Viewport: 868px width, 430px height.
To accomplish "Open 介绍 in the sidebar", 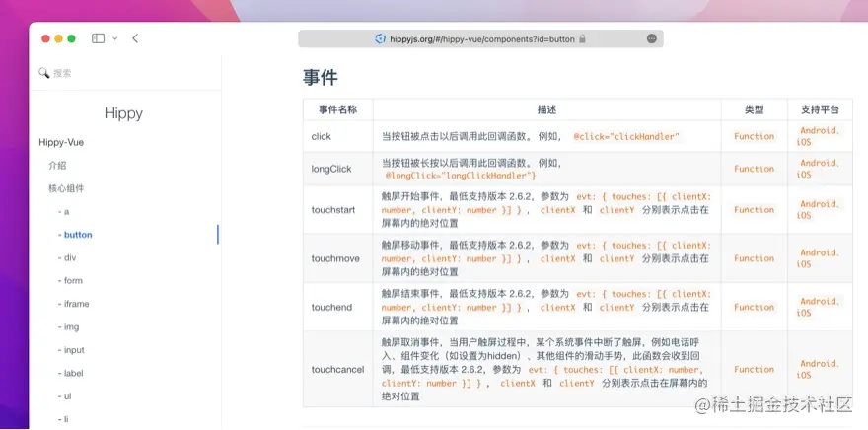I will point(57,165).
